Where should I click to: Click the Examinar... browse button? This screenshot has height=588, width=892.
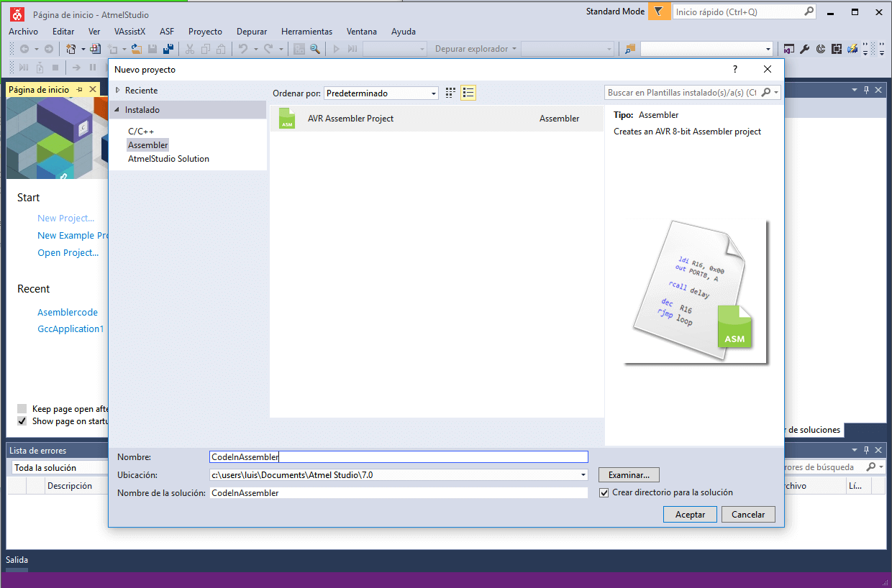(629, 475)
